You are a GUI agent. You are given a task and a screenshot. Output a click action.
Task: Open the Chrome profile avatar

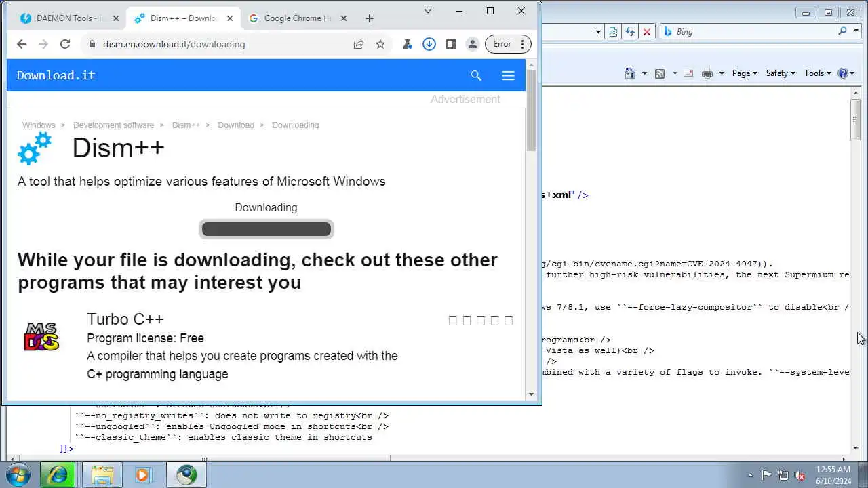point(472,44)
